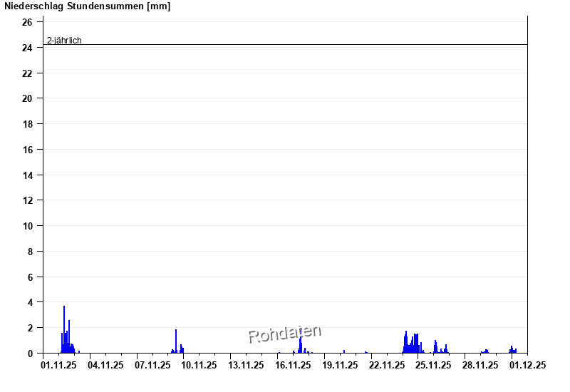
Task: Select the 16.11.25 date label
Action: coord(294,366)
